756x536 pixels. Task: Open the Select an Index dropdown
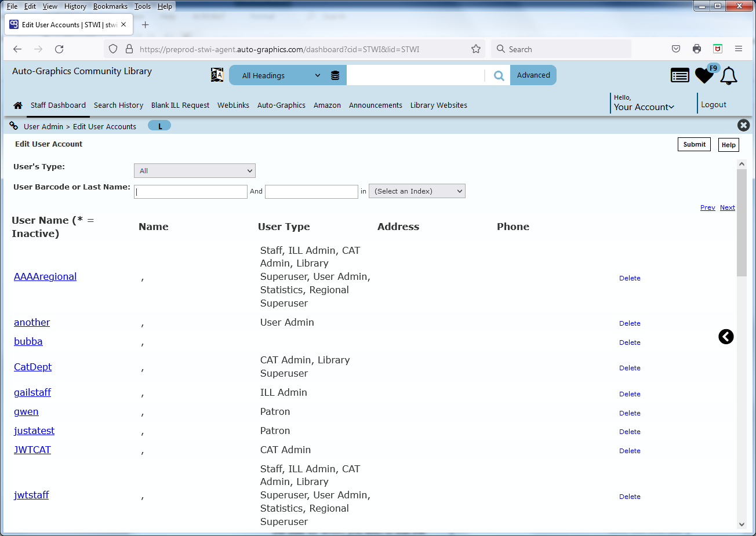coord(417,191)
